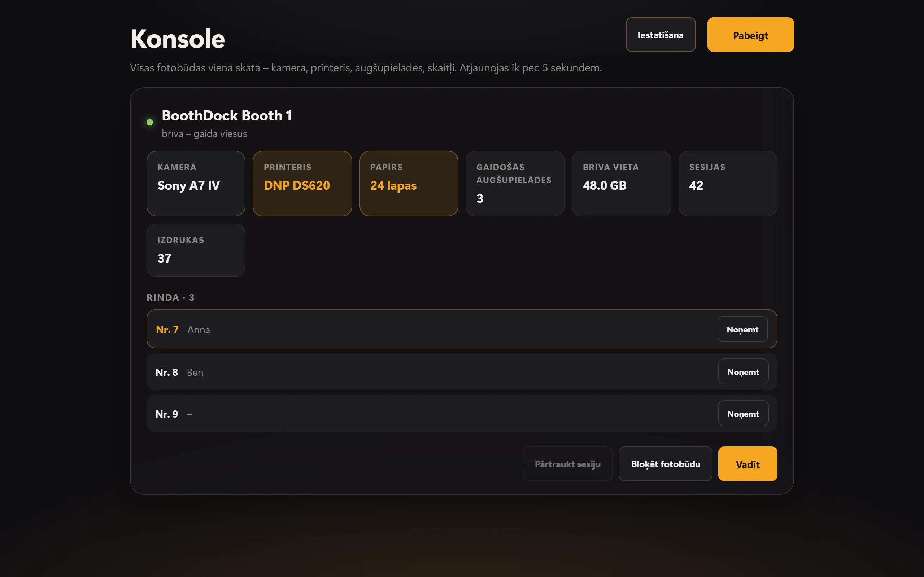The width and height of the screenshot is (924, 577).
Task: Remove Anna from queue with Noņemt
Action: click(x=743, y=329)
